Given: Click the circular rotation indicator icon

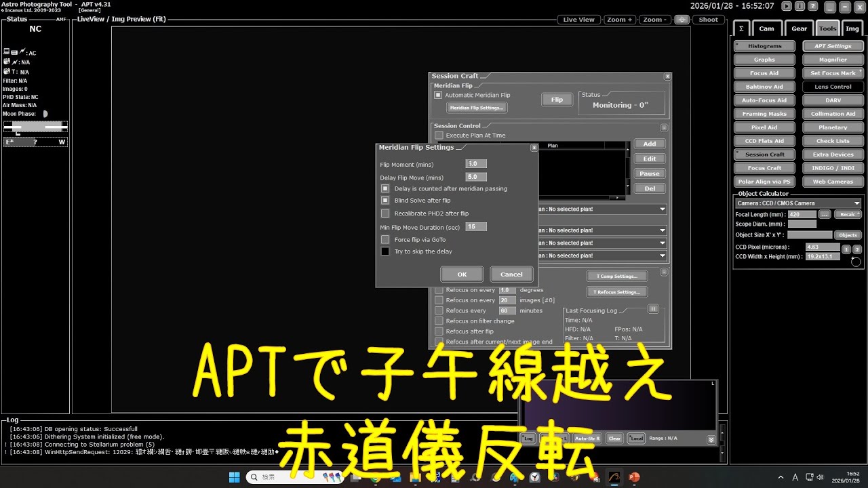Looking at the screenshot, I should coord(855,262).
